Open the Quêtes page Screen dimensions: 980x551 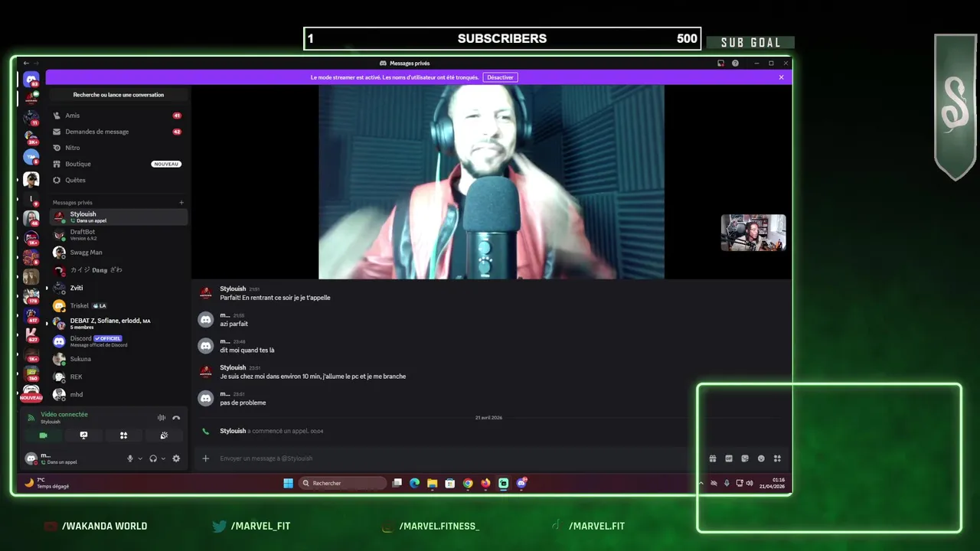point(118,180)
